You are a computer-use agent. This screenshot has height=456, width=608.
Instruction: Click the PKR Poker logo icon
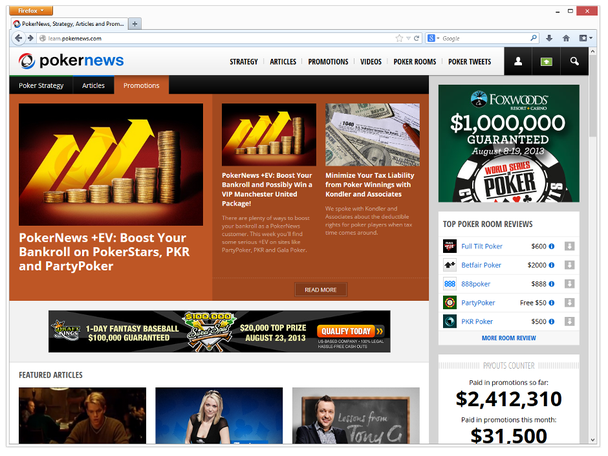coord(450,321)
